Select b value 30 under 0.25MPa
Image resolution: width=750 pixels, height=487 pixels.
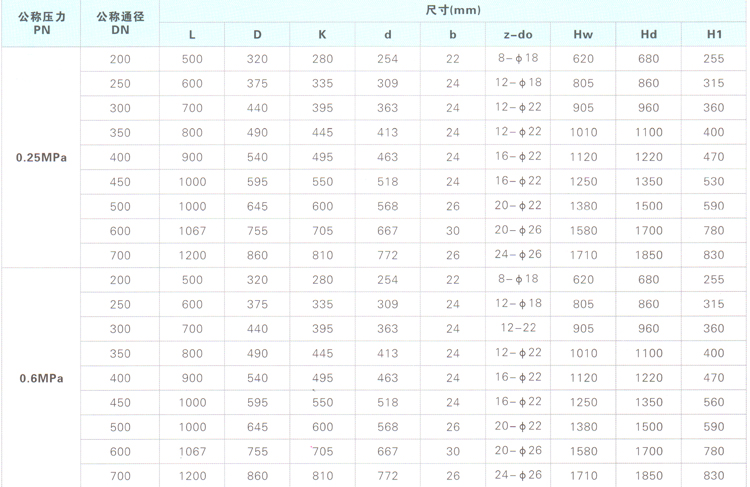pyautogui.click(x=453, y=231)
